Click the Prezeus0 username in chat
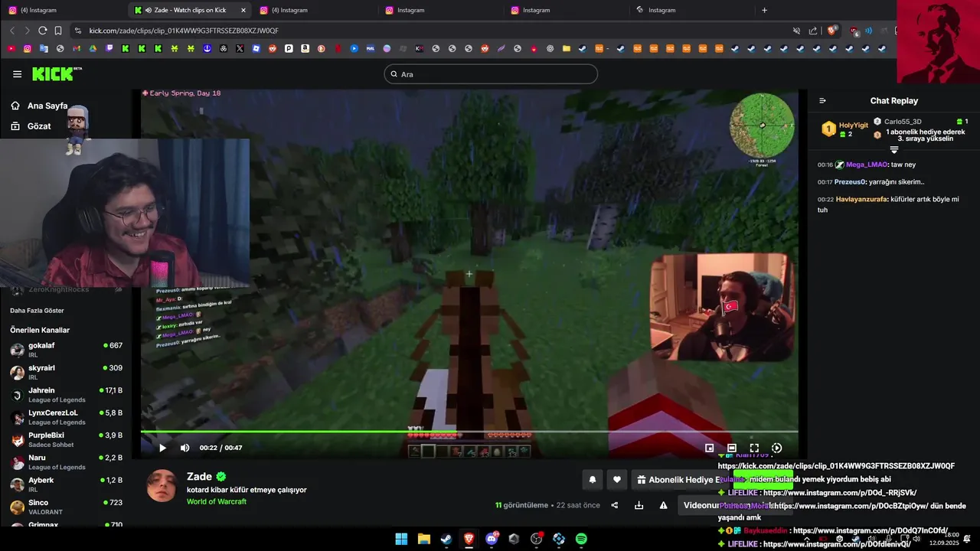Viewport: 980px width, 551px height. coord(850,182)
